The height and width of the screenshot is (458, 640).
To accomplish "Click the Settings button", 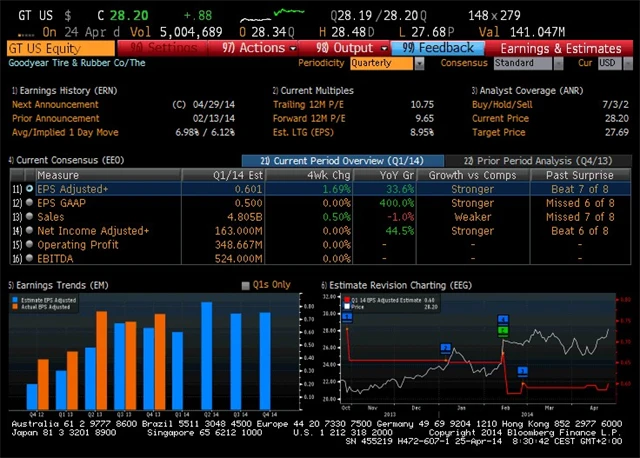I will pyautogui.click(x=165, y=47).
